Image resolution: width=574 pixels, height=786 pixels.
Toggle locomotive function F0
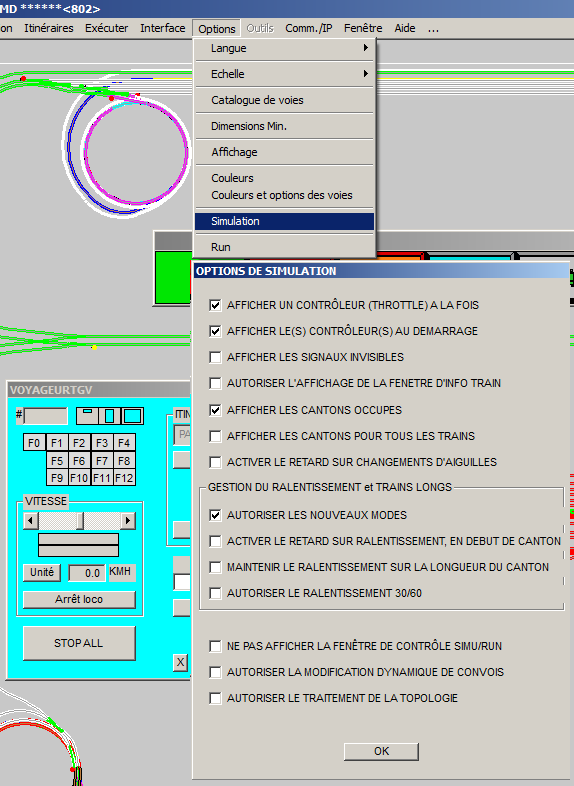[x=34, y=443]
